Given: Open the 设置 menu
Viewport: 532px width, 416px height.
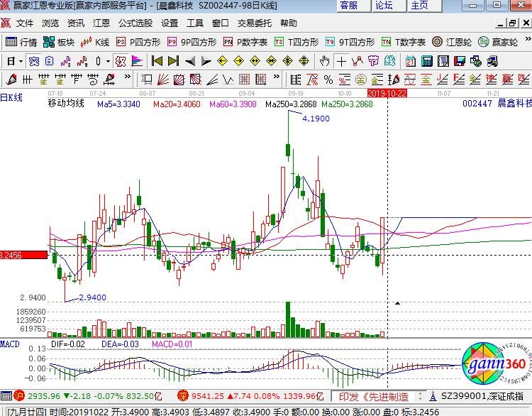Looking at the screenshot, I should click(x=170, y=23).
